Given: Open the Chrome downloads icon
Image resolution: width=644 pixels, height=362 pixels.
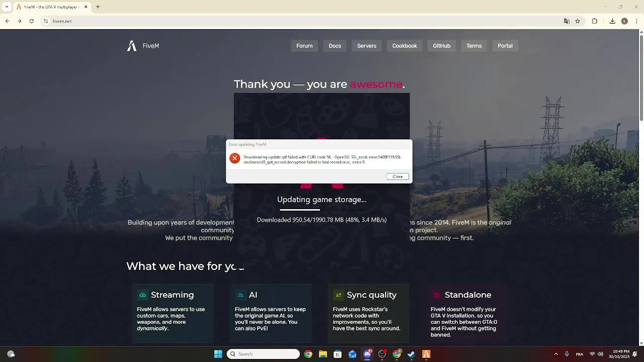Looking at the screenshot, I should pos(612,21).
